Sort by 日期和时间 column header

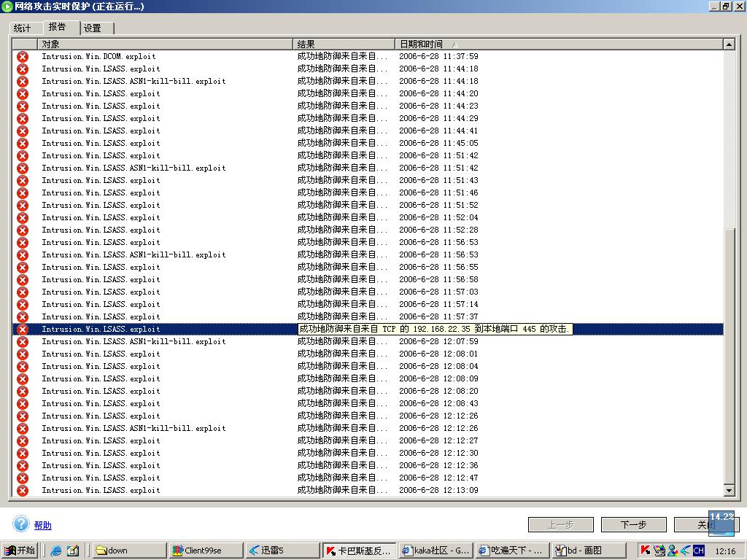click(x=558, y=44)
